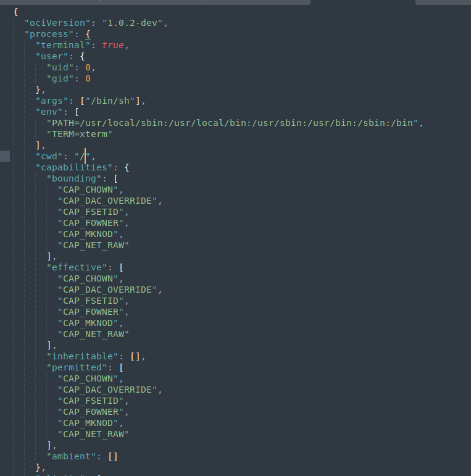Click the empty brackets after "ambient"
This screenshot has width=471, height=476.
113,457
